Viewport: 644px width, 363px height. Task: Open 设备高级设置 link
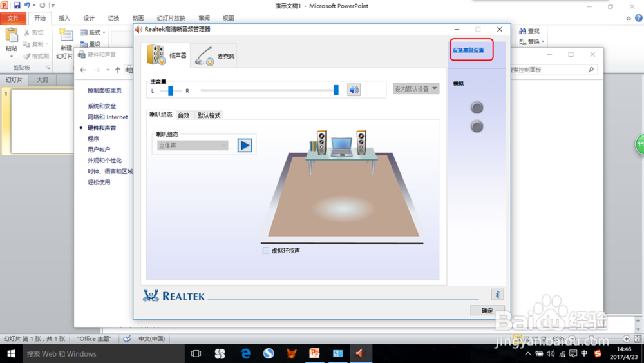click(468, 50)
